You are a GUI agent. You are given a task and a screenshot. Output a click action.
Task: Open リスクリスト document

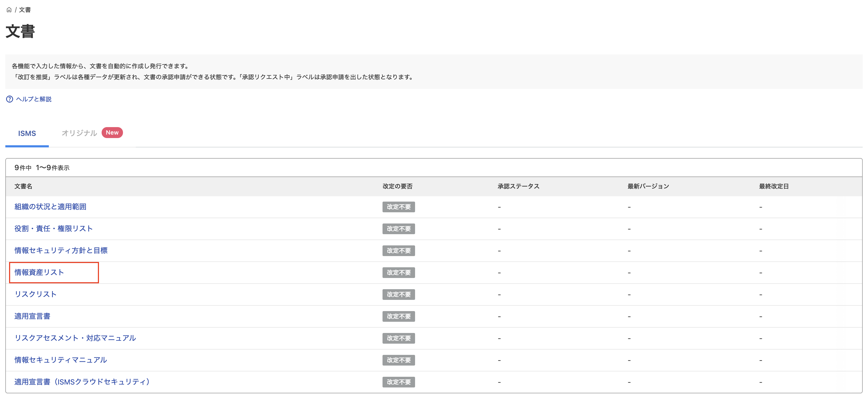coord(35,294)
